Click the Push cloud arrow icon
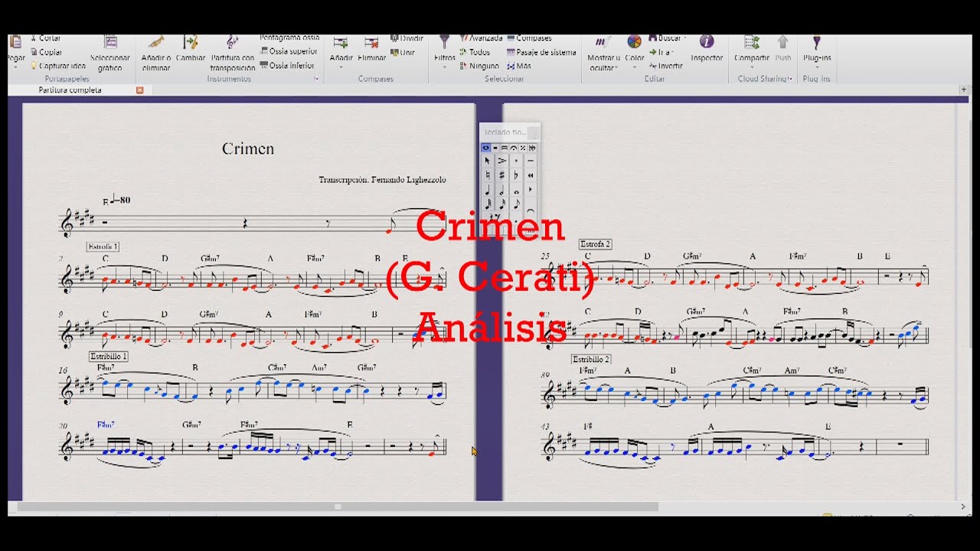Screen dimensions: 980x551 (782, 42)
